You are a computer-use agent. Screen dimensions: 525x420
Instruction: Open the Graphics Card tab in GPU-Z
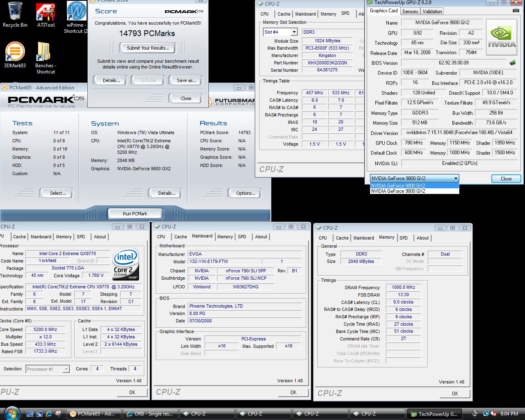(x=383, y=11)
